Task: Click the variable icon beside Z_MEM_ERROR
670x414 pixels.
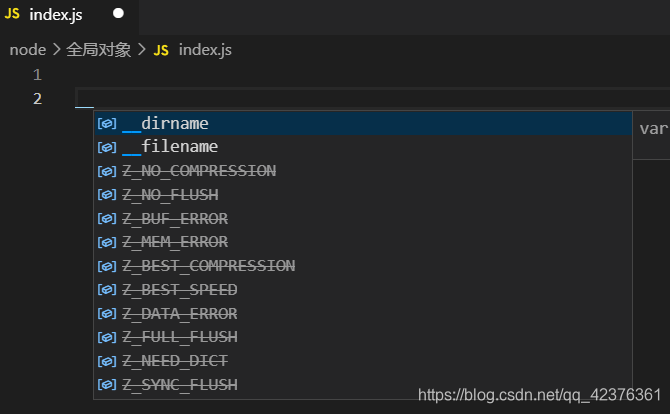Action: tap(107, 242)
